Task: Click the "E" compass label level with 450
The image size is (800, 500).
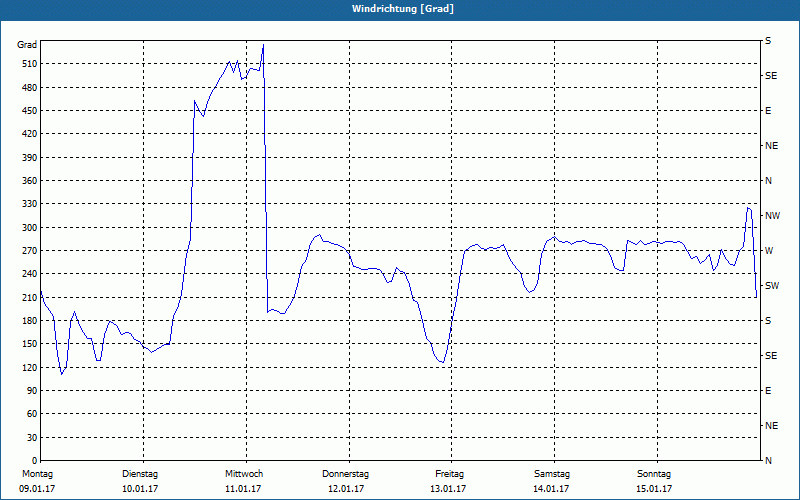Action: click(768, 111)
